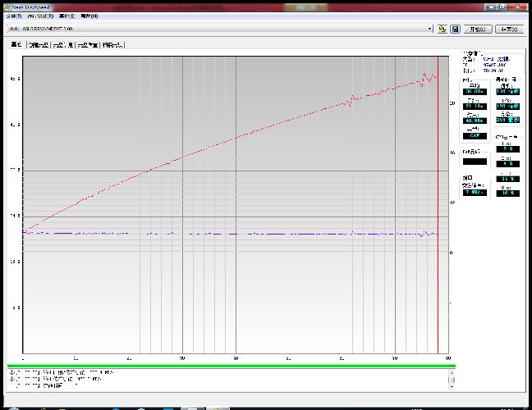Open the Extra (E) menu

[66, 16]
